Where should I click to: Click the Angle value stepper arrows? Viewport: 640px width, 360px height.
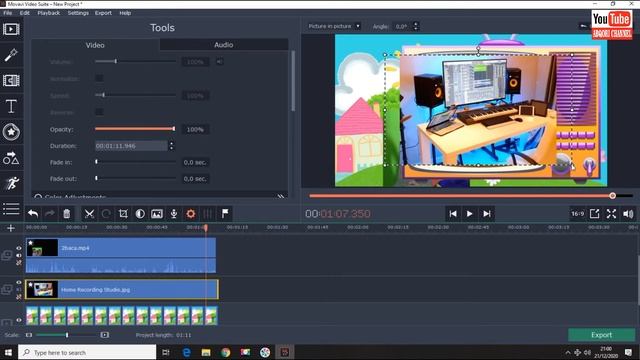coord(416,26)
